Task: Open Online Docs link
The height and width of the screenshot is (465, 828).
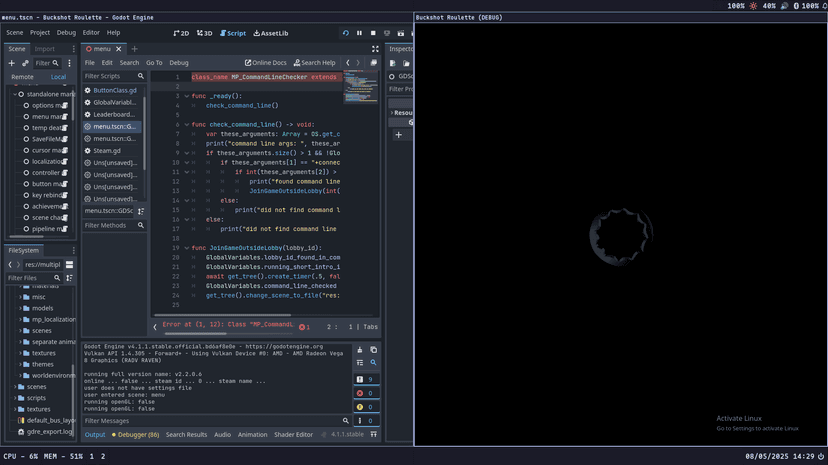Action: [266, 63]
